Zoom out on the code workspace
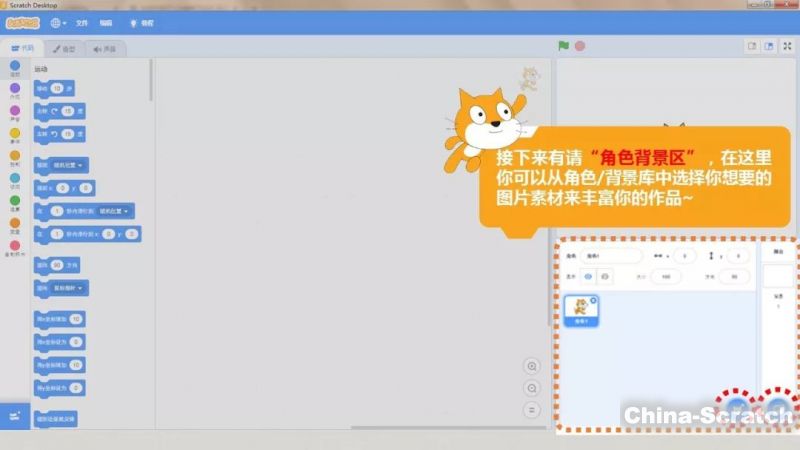This screenshot has width=800, height=450. pos(532,388)
